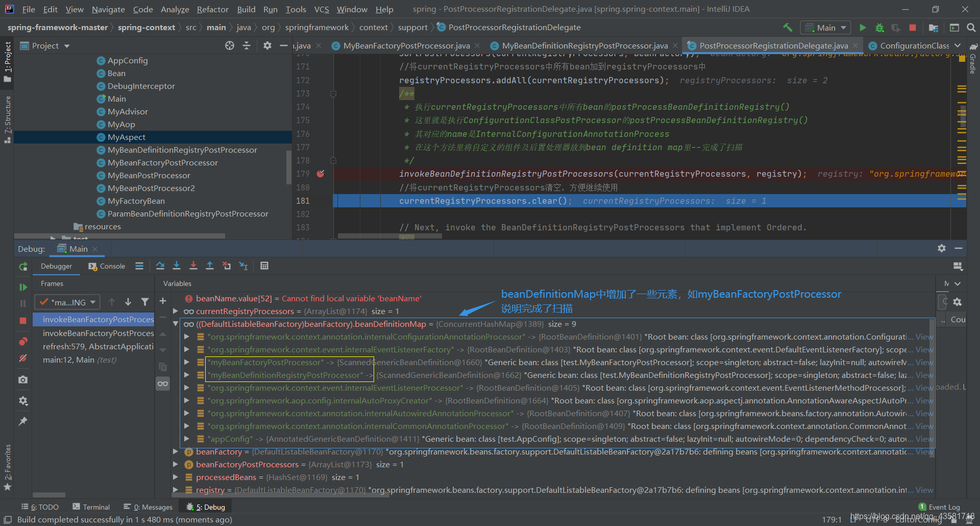This screenshot has height=526, width=980.
Task: Click View link on the beanFactory row
Action: coord(924,451)
